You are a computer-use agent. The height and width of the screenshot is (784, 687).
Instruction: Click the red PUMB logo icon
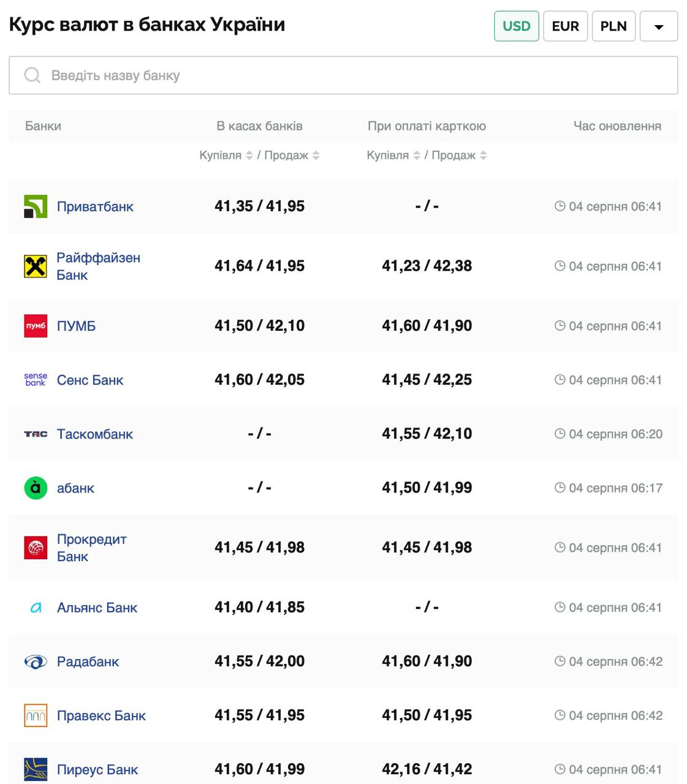point(36,326)
